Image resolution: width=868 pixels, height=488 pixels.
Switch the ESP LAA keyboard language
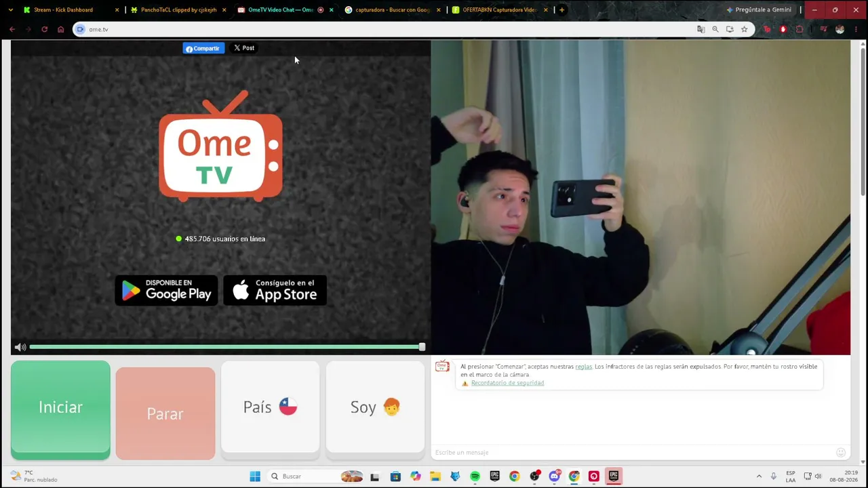791,476
